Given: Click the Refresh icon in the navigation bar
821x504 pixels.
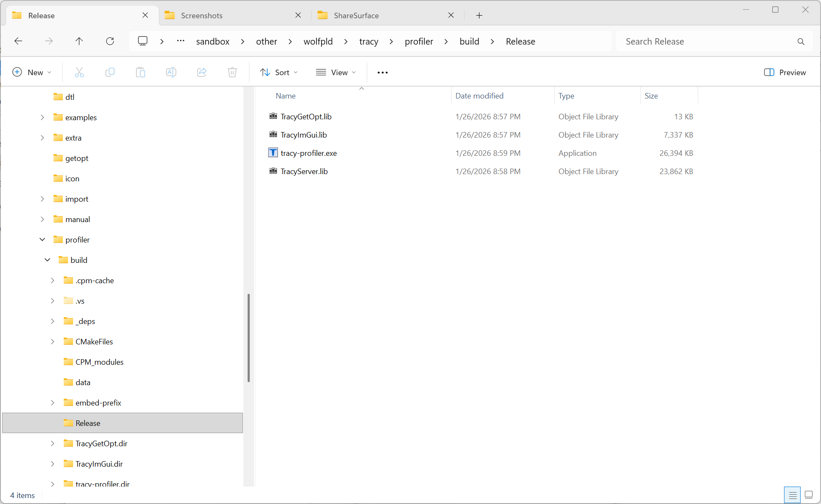Looking at the screenshot, I should pos(110,41).
